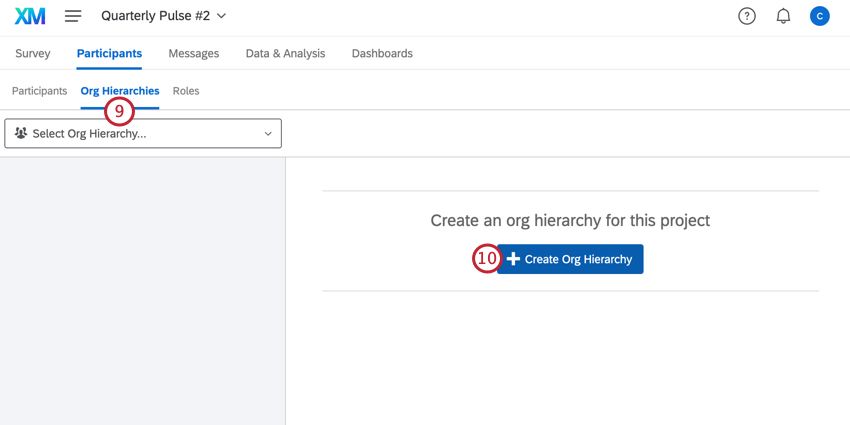
Task: Switch to the Survey tab
Action: click(x=33, y=53)
